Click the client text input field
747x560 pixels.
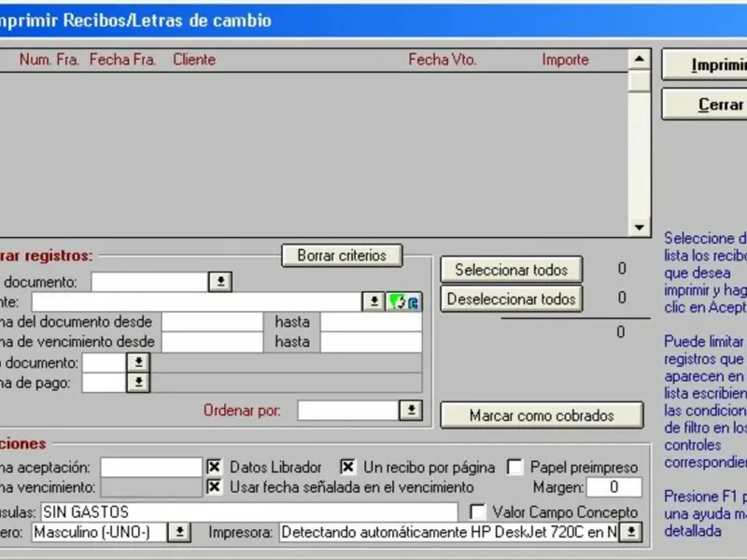197,301
